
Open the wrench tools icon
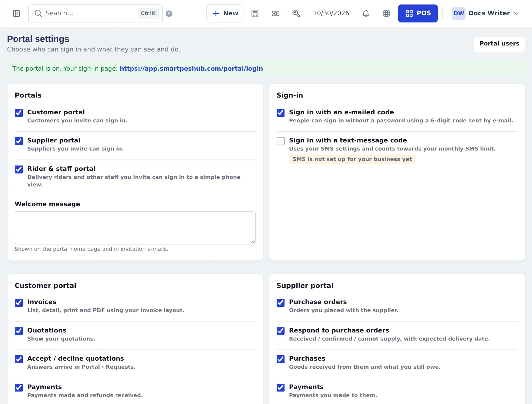(x=296, y=13)
